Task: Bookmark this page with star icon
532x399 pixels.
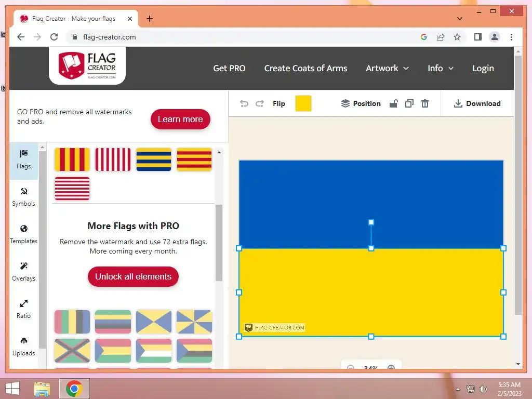Action: coord(457,37)
